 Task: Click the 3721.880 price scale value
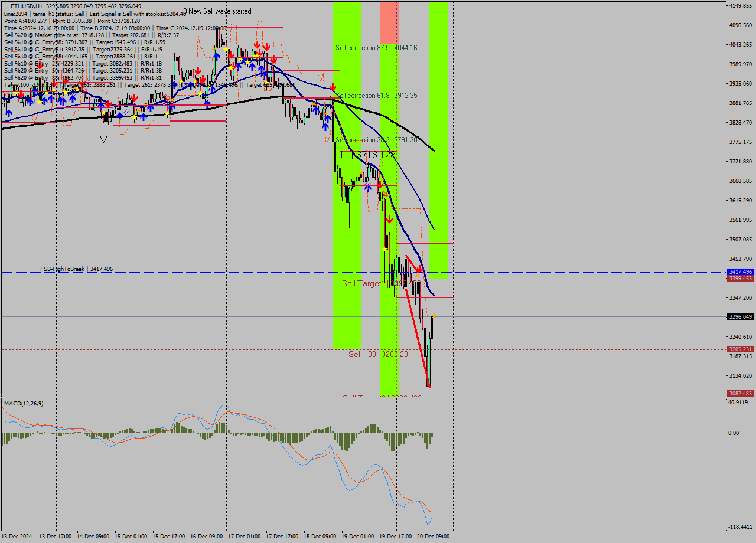pyautogui.click(x=741, y=162)
